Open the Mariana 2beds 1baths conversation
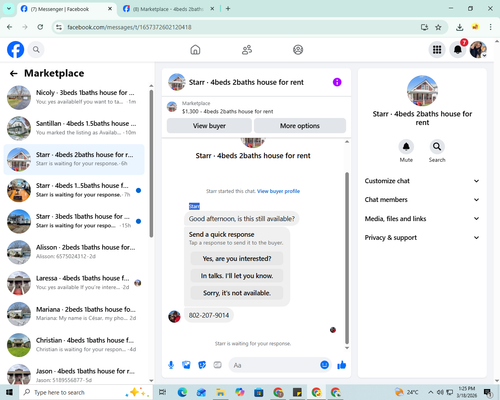 click(x=74, y=314)
